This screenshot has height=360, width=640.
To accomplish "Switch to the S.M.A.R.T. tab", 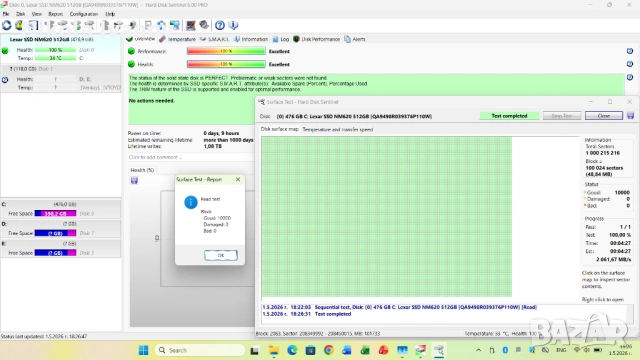I will click(215, 39).
